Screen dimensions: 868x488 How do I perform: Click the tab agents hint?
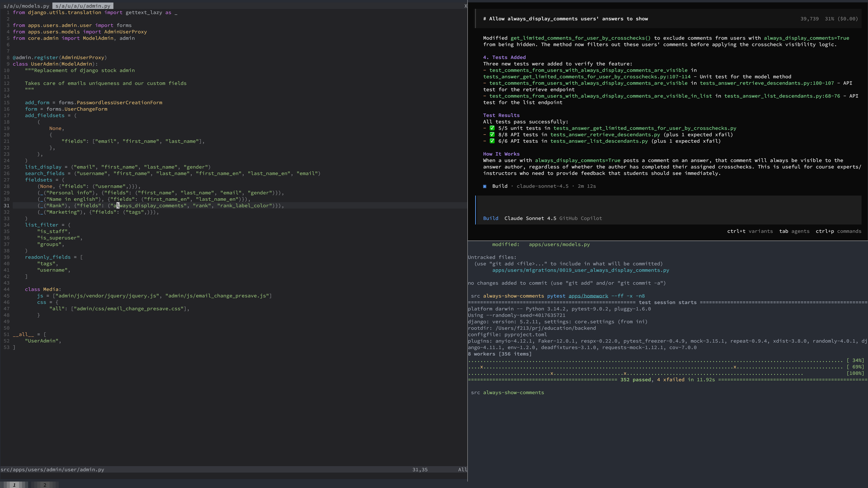794,231
